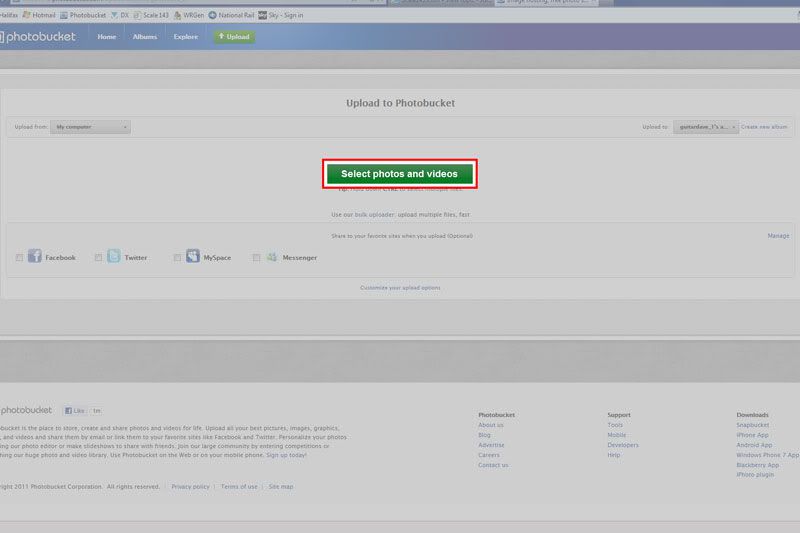The height and width of the screenshot is (533, 800).
Task: Open the Terms of use link
Action: tap(239, 487)
